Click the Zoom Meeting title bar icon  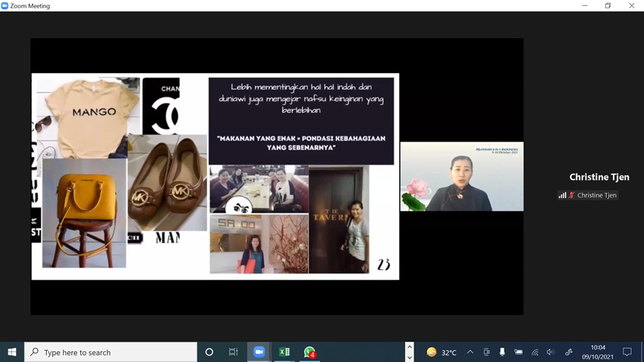coord(5,6)
